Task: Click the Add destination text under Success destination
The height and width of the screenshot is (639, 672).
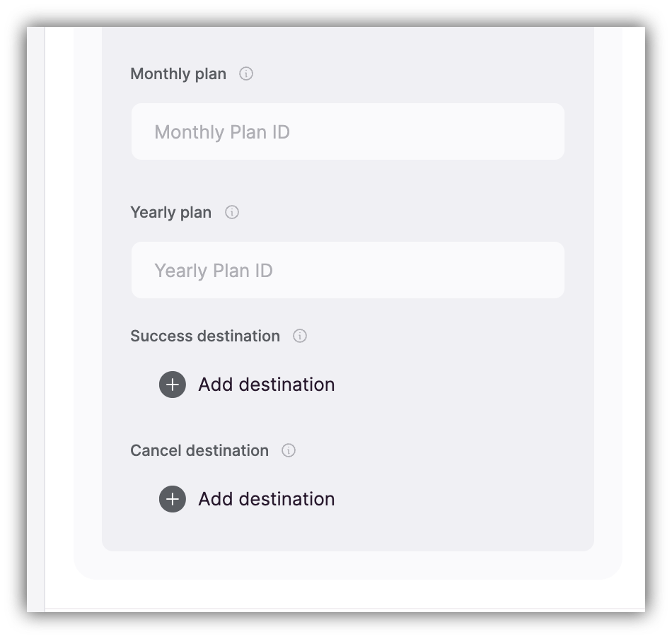Action: 266,385
